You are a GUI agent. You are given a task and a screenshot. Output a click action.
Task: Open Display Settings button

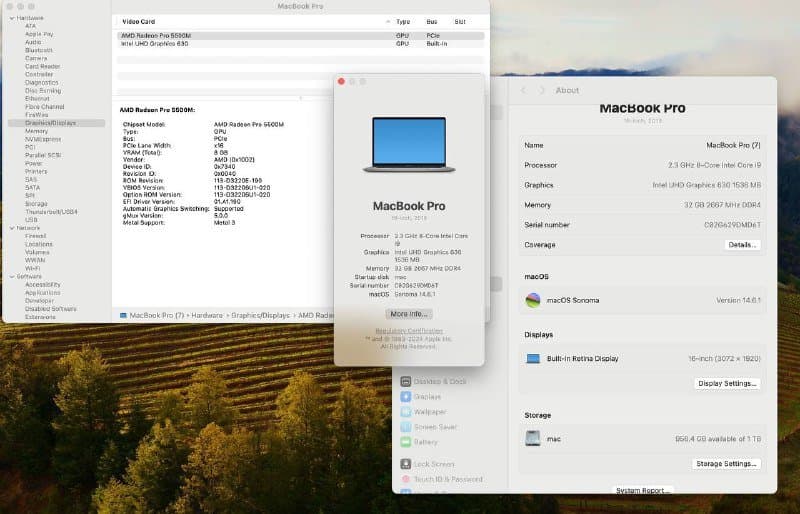point(727,383)
